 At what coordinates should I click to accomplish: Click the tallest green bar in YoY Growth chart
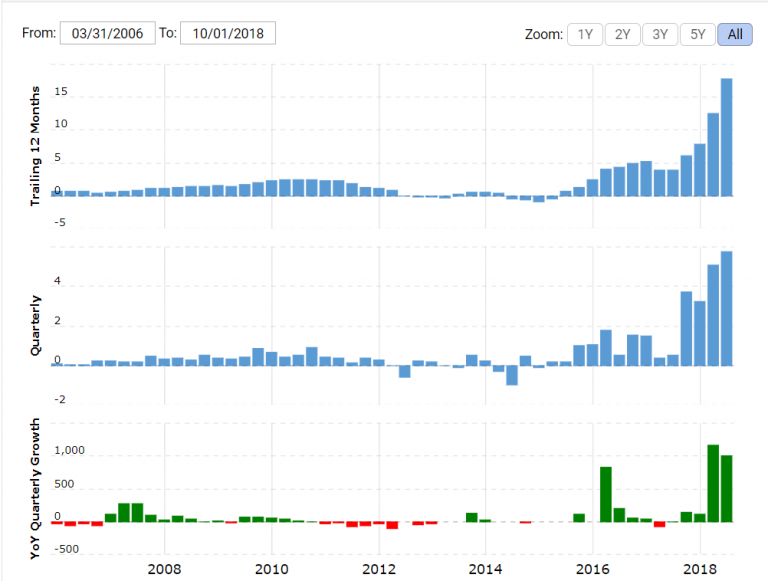click(x=713, y=483)
